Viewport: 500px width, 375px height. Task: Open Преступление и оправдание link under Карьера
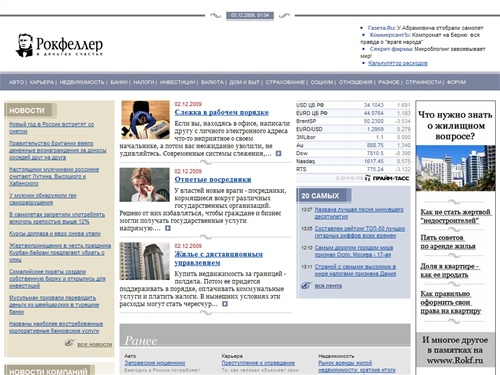[258, 363]
